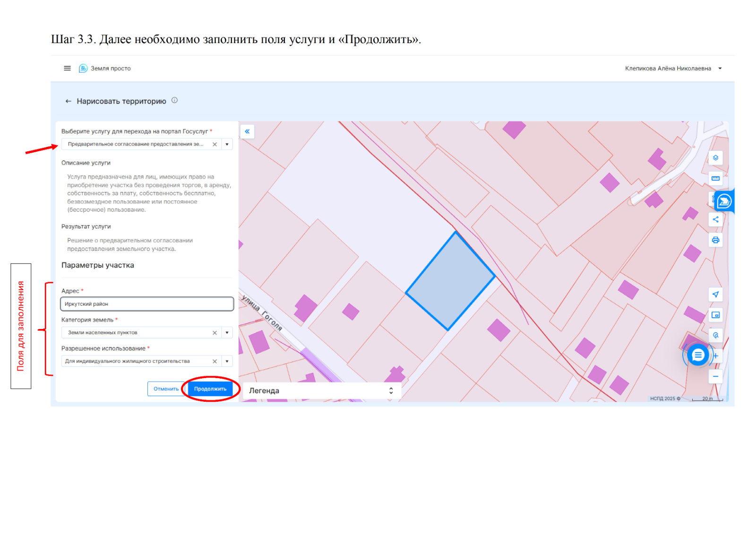Image resolution: width=756 pixels, height=535 pixels.
Task: Click the Отменить button
Action: (166, 389)
